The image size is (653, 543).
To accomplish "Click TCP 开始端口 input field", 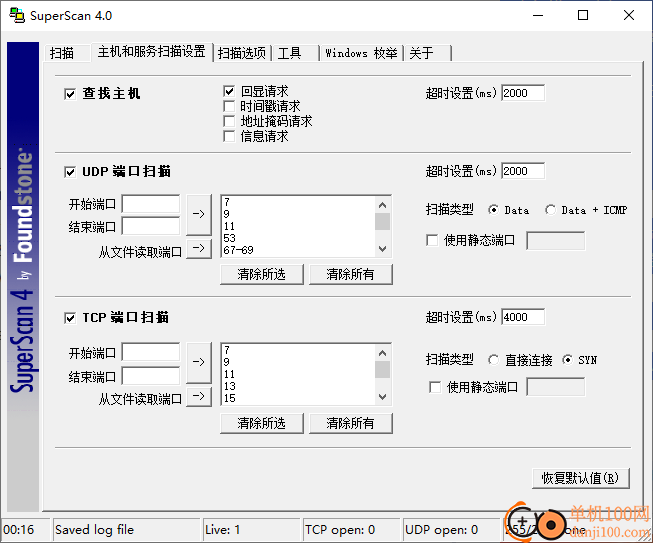I will [x=151, y=353].
